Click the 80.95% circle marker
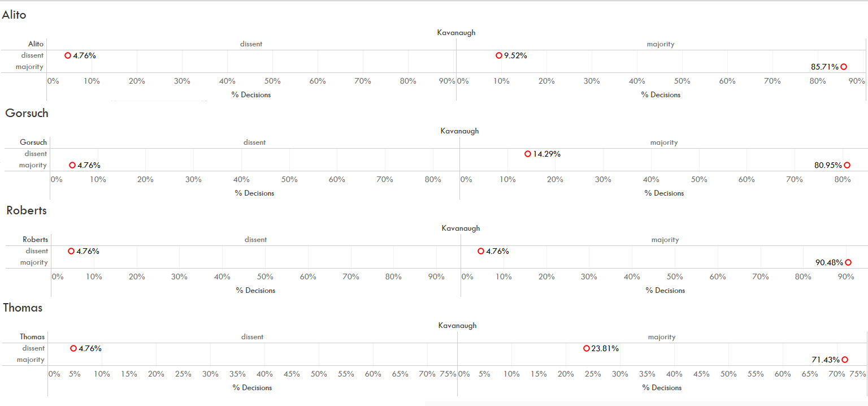The height and width of the screenshot is (406, 868). pyautogui.click(x=847, y=165)
